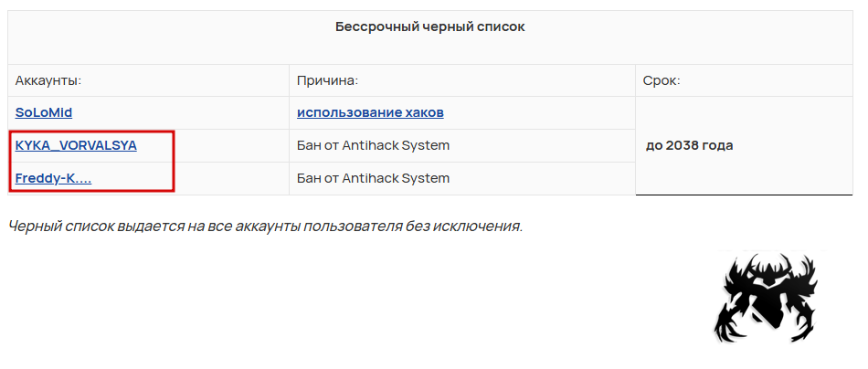868x369 pixels.
Task: Click the Antihack System reason in the KYKA_VORVALSYA row
Action: pyautogui.click(x=373, y=145)
